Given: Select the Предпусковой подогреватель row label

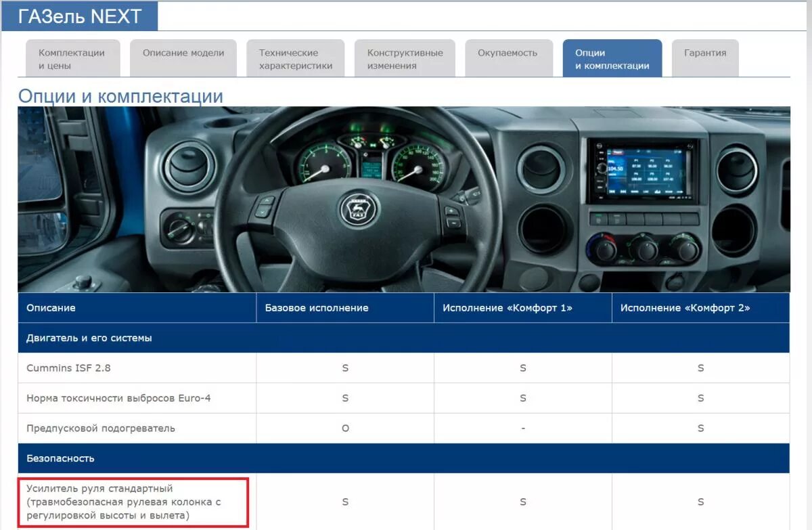Looking at the screenshot, I should click(x=101, y=428).
